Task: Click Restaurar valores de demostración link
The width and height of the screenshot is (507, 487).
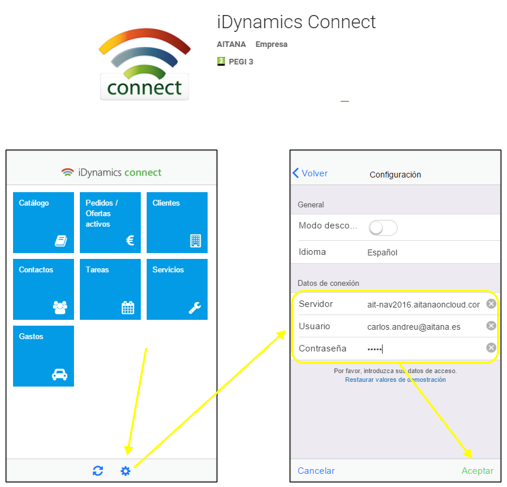Action: [x=395, y=380]
